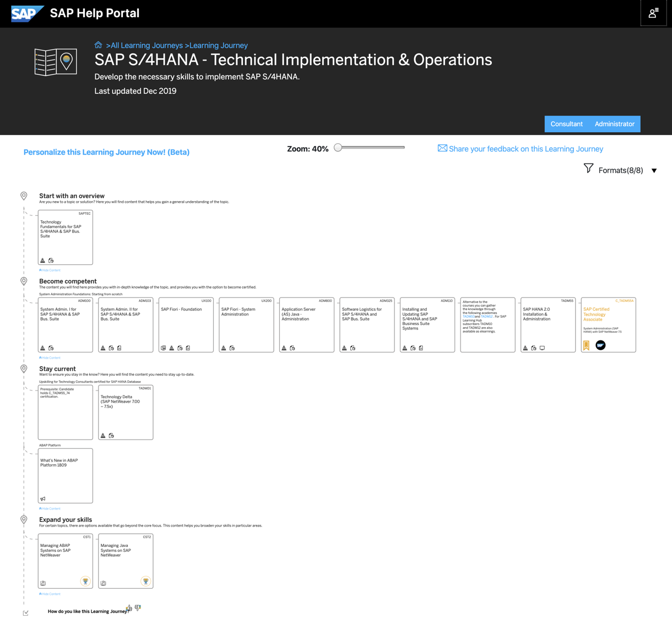Collapse the Expand your skills section content
672x629 pixels.
(50, 594)
